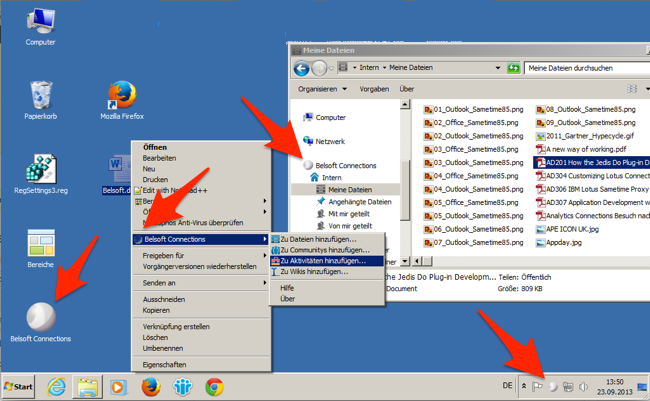Select Zu Communitys hinzufügen in submenu
The height and width of the screenshot is (401, 650).
click(x=327, y=250)
